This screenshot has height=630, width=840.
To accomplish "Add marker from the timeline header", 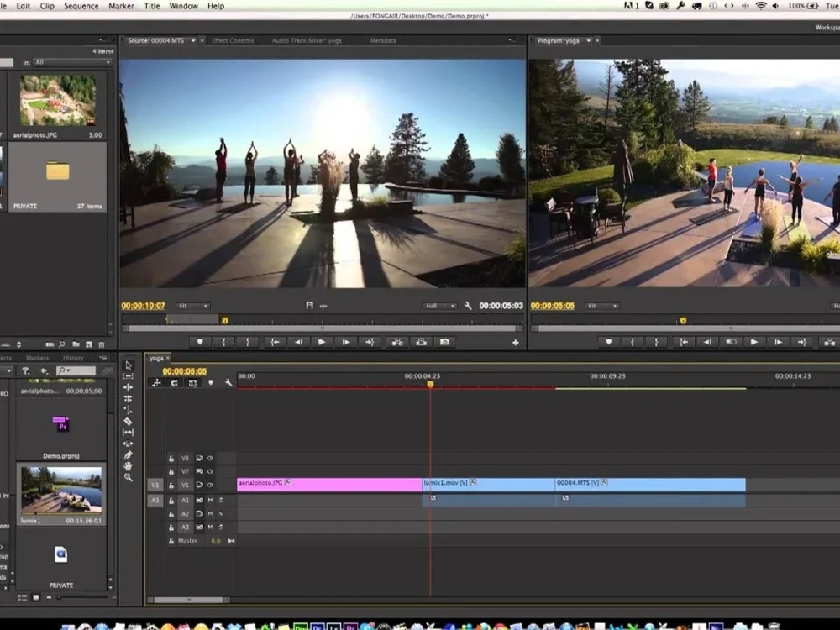I will pos(211,382).
